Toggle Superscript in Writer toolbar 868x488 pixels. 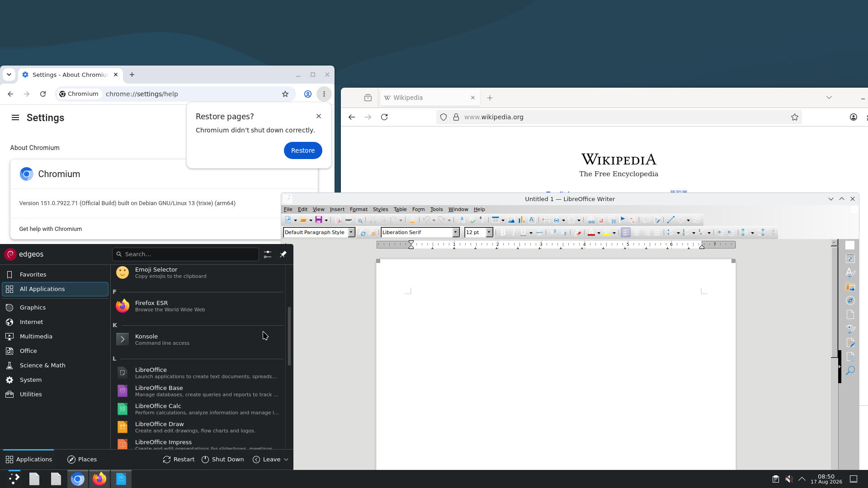[554, 233]
